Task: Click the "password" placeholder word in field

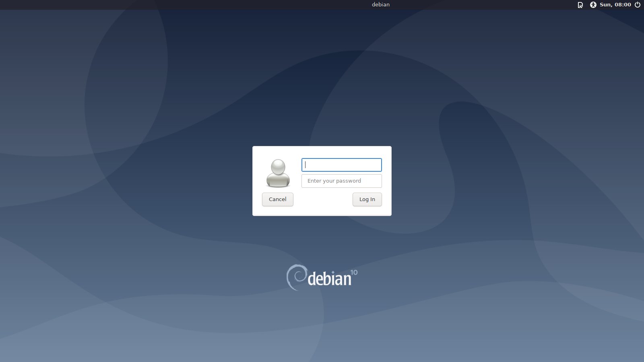Action: [349, 181]
